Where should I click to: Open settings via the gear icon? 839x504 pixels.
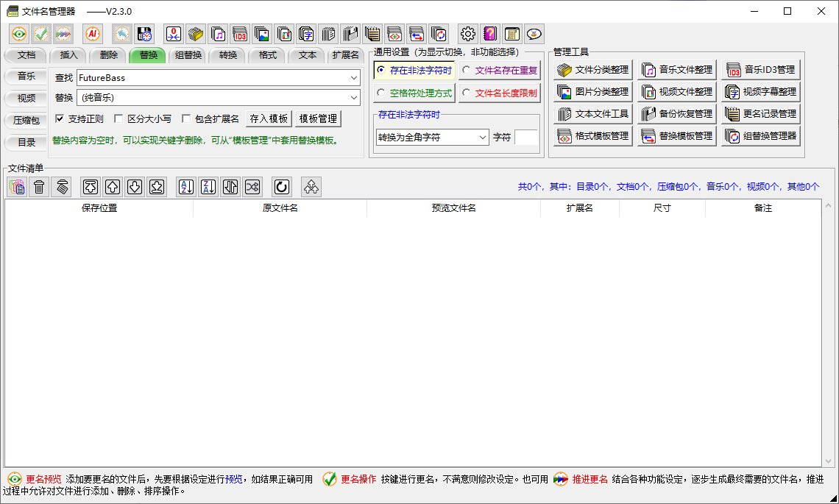coord(468,34)
